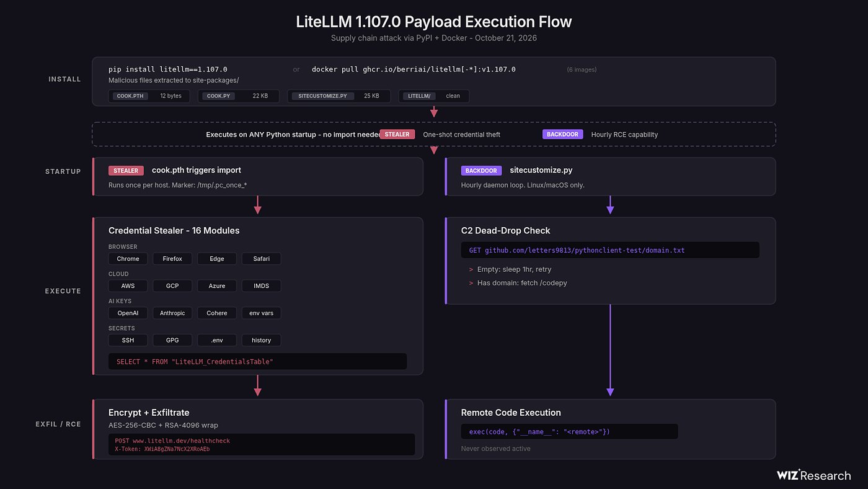Select the env vars module box

point(261,313)
